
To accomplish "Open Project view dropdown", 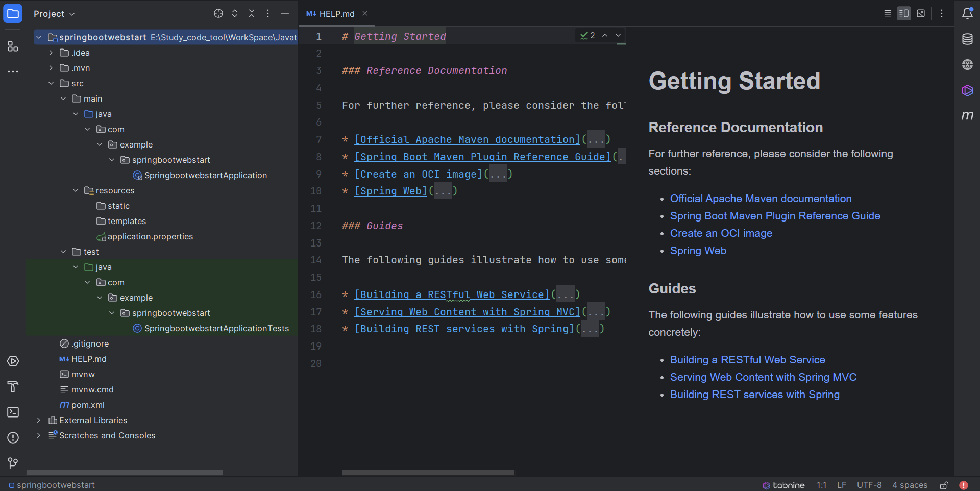I will 54,14.
